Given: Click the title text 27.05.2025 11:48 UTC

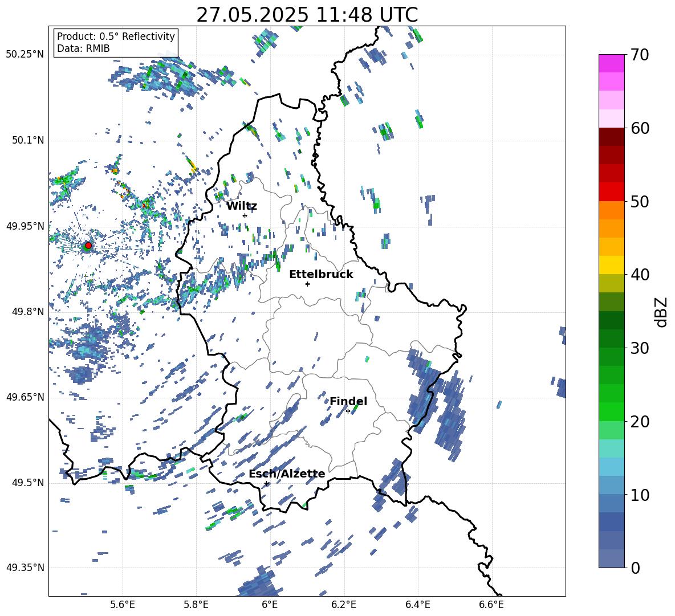Looking at the screenshot, I should [307, 15].
